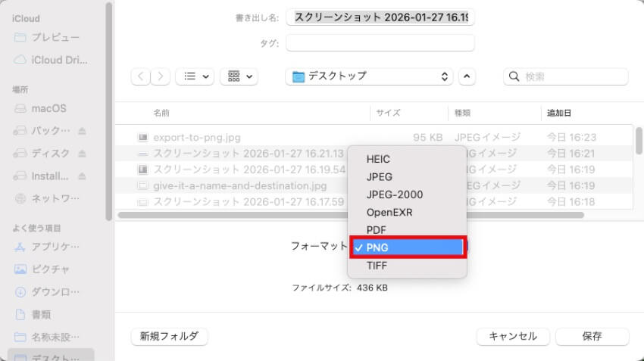Open iCloud Drive in the sidebar
This screenshot has height=361, width=644.
[51, 60]
